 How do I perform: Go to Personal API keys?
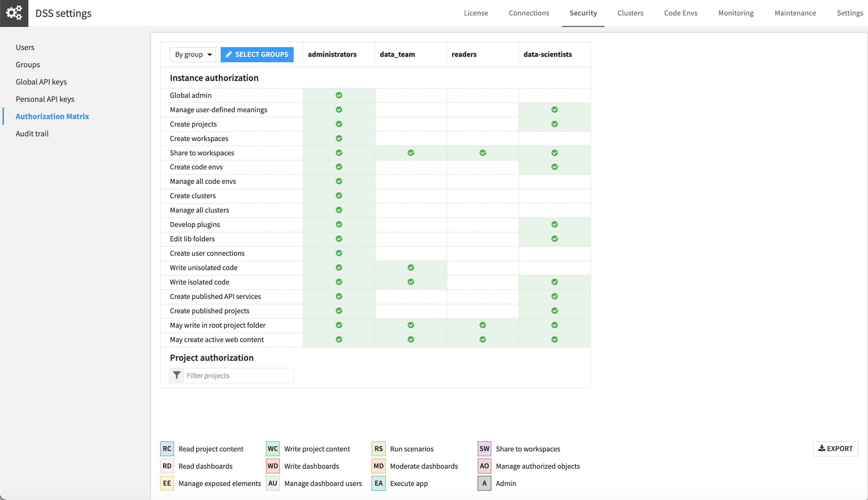pos(45,99)
